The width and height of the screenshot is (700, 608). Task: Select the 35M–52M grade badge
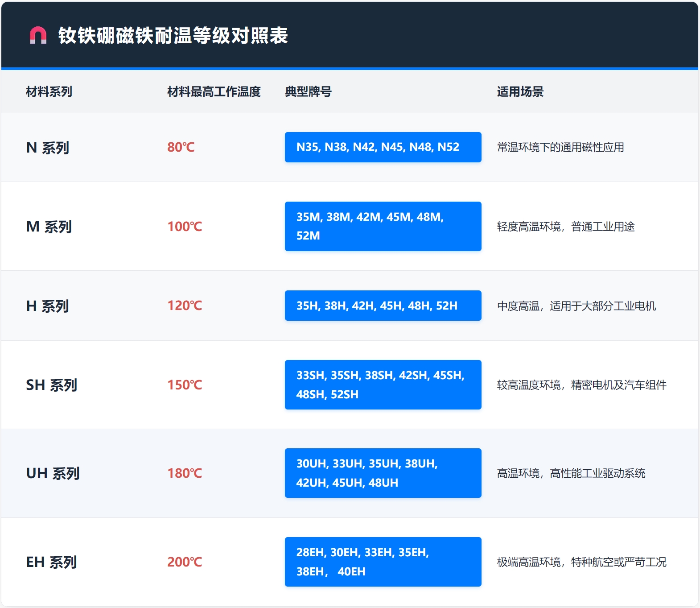[x=383, y=226]
